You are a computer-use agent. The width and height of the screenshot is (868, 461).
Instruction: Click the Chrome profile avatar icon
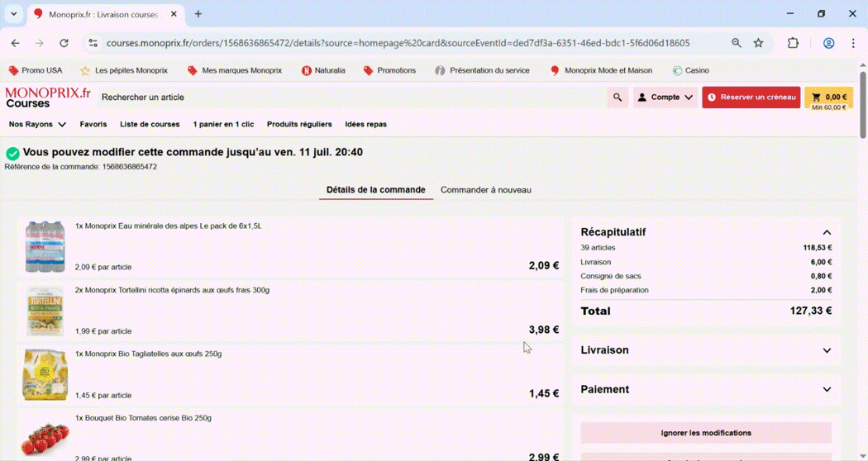tap(828, 43)
